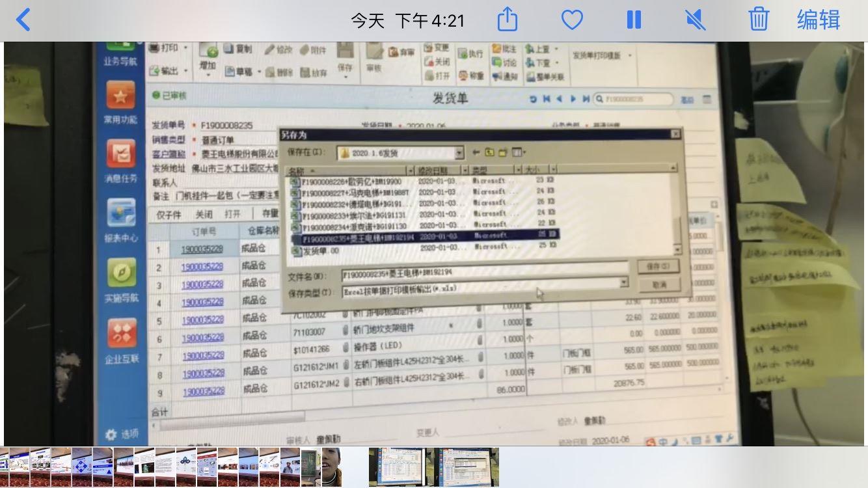868x488 pixels.
Task: Click new folder icon in Save As dialog
Action: click(502, 153)
